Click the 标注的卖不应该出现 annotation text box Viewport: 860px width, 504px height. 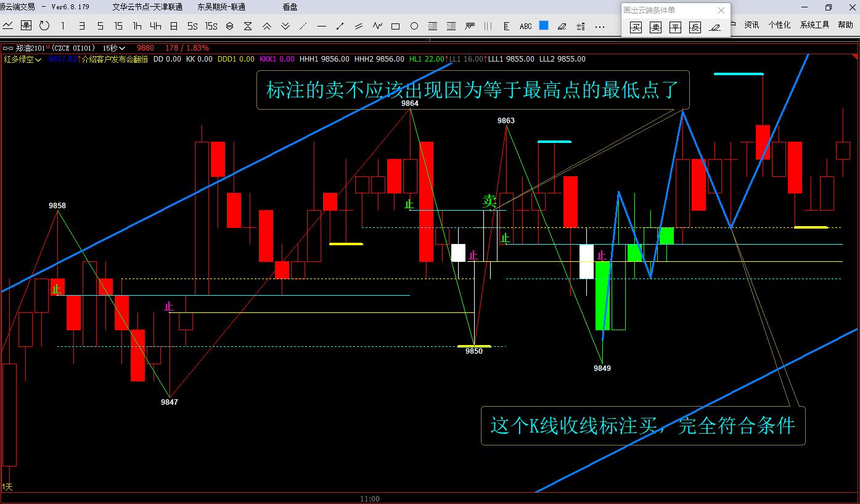tap(473, 90)
